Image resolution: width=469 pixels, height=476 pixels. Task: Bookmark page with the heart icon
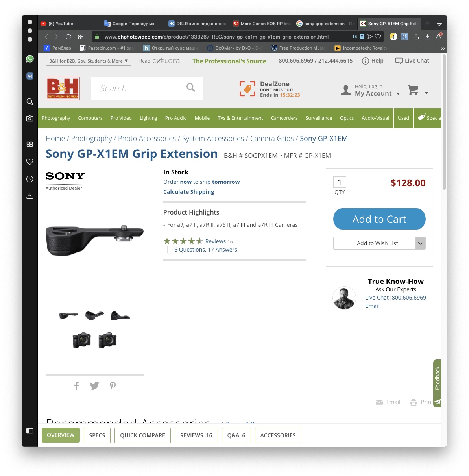tap(378, 37)
